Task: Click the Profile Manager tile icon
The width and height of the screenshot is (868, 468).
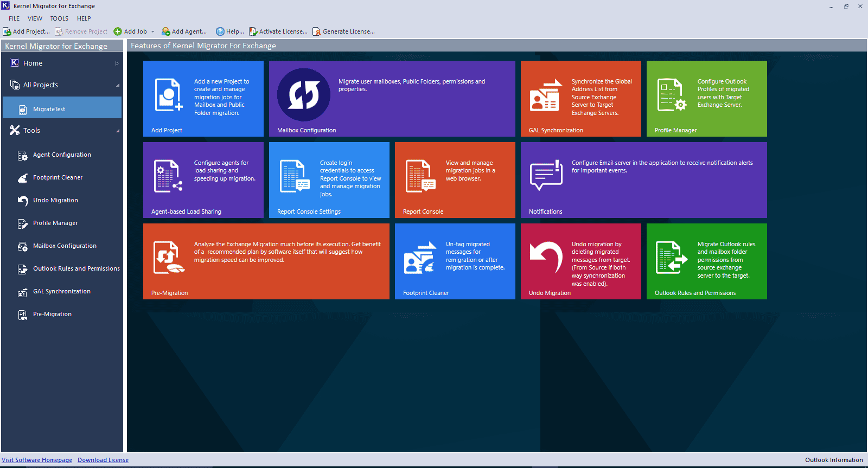Action: (x=672, y=95)
